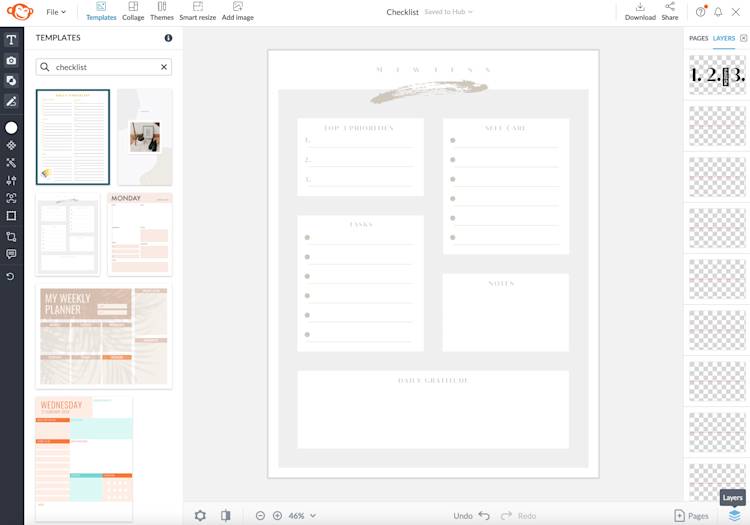Collapse the layers panel with close icon

pos(743,38)
